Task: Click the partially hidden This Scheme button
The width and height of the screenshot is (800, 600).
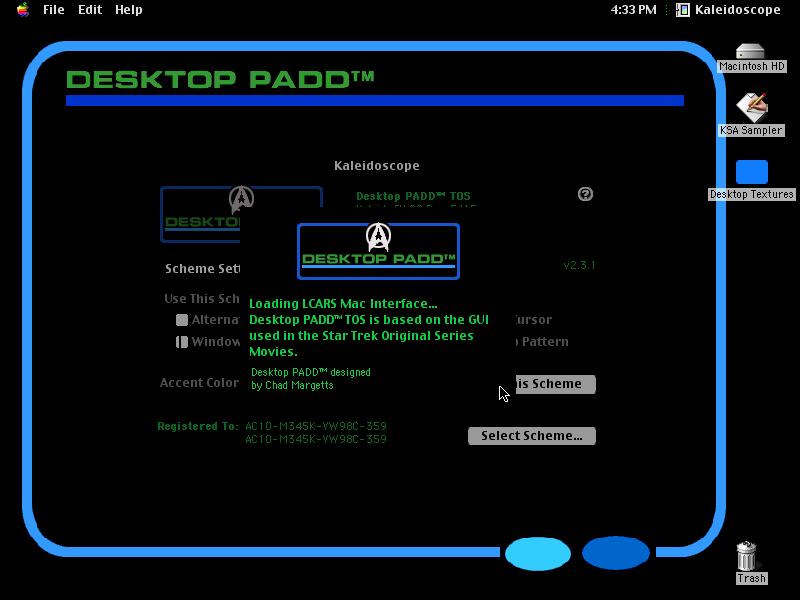Action: tap(555, 384)
